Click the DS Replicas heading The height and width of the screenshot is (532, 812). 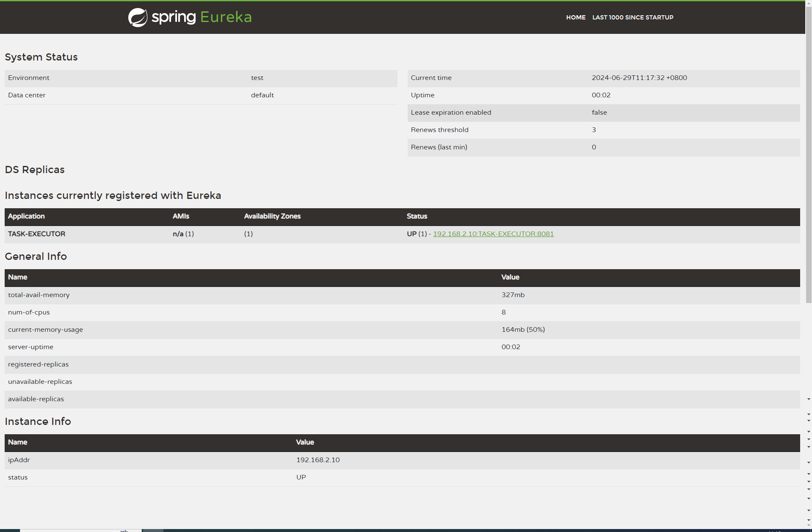pos(35,170)
